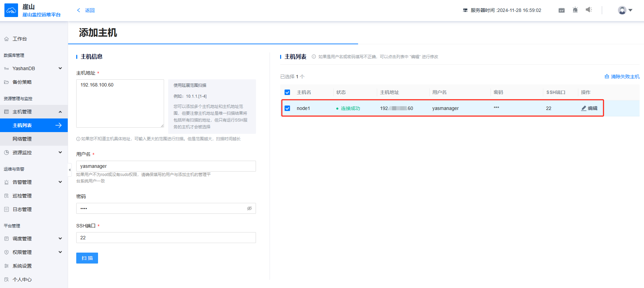Click the pencil edit icon for node1
Image resolution: width=644 pixels, height=288 pixels.
click(x=584, y=108)
